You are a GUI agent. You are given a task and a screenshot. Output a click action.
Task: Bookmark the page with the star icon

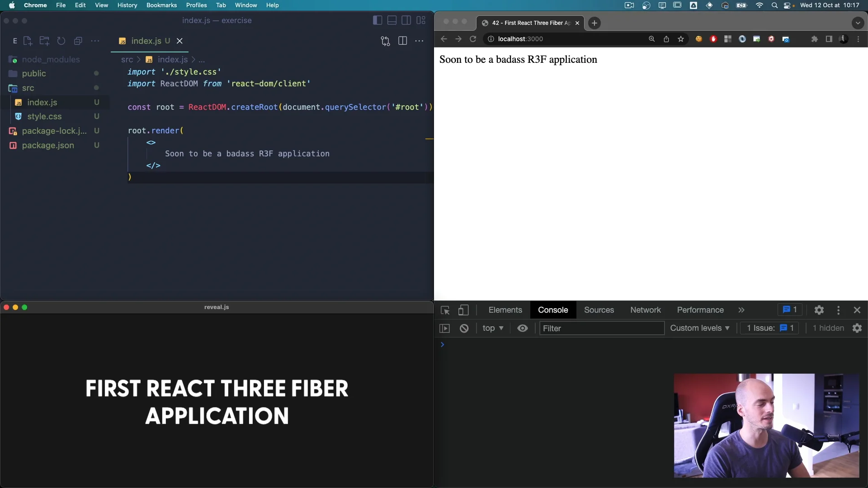(x=681, y=39)
